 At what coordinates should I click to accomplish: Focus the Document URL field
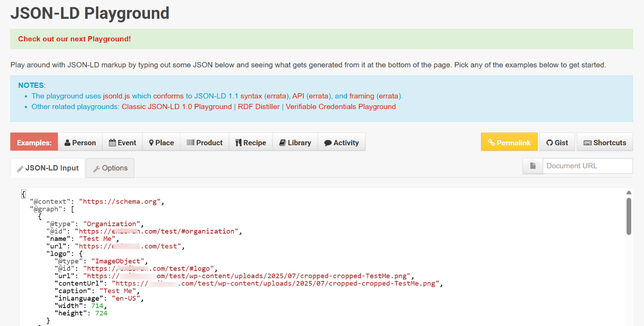click(x=587, y=166)
